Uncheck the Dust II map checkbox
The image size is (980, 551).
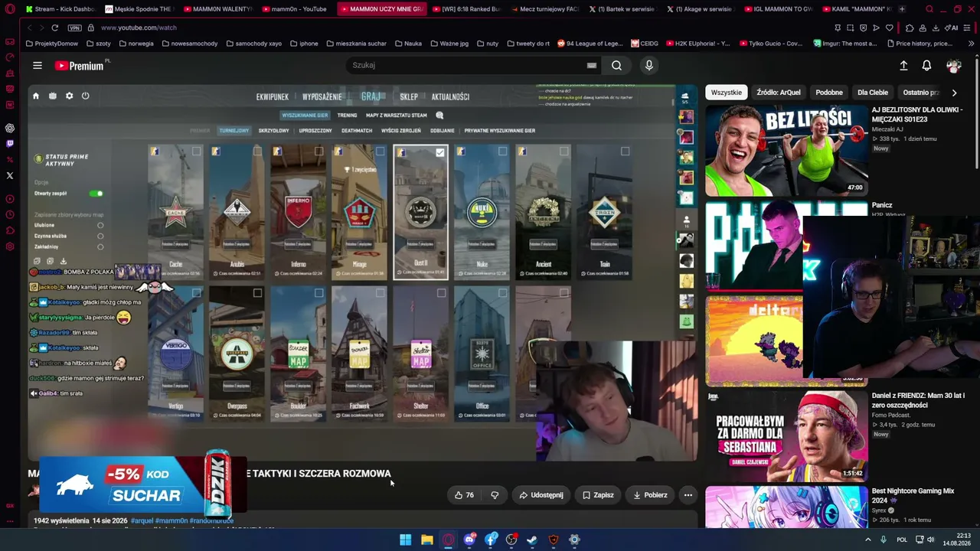(440, 152)
